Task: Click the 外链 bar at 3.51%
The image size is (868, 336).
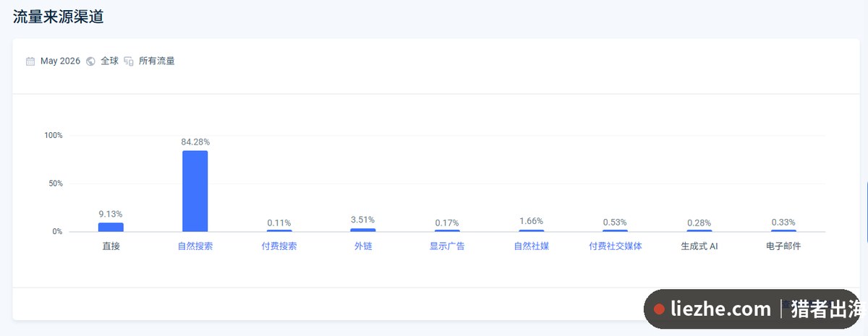Action: 363,230
